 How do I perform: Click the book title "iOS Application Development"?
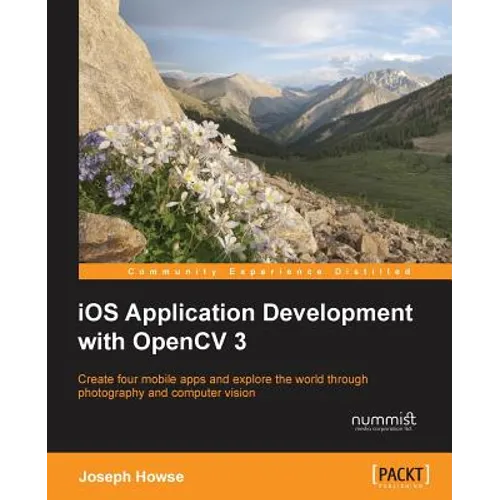coord(245,314)
